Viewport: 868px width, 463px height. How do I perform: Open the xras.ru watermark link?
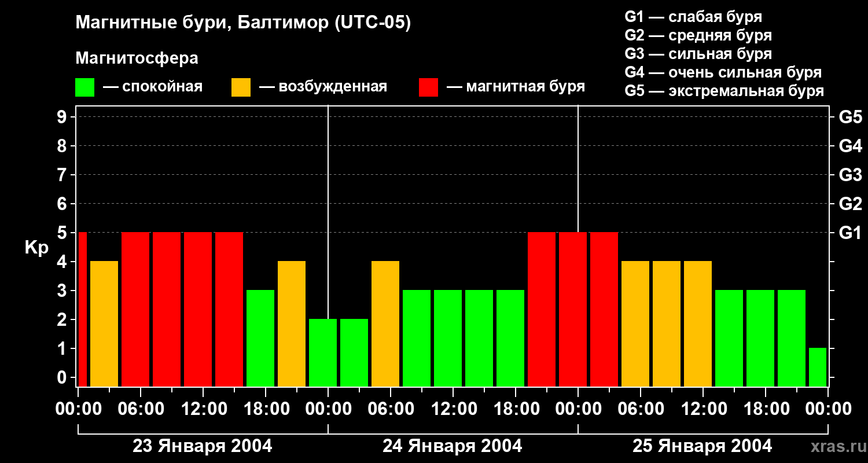[x=835, y=446]
